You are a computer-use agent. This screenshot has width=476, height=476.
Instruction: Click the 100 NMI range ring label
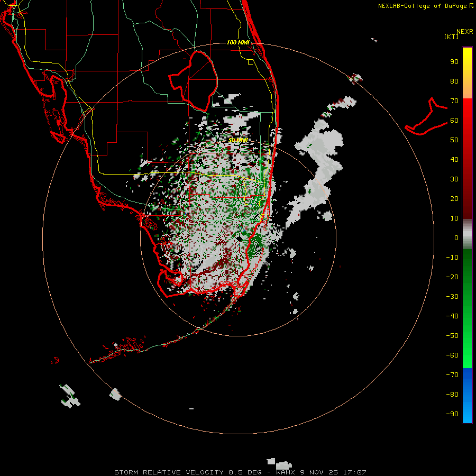pos(238,42)
